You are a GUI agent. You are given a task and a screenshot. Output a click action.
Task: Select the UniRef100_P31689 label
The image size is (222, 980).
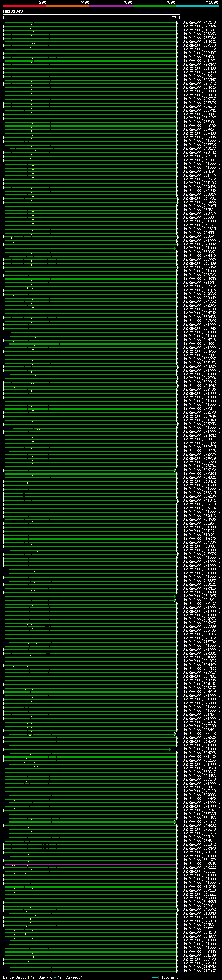[x=199, y=485]
